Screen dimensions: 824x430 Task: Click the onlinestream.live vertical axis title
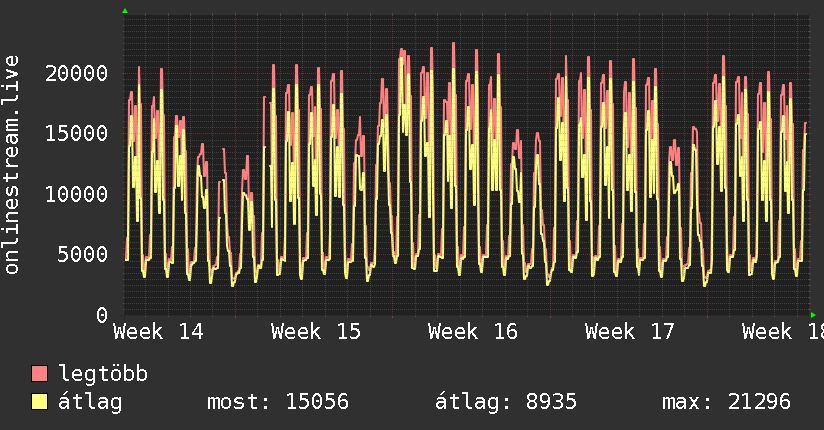[12, 165]
